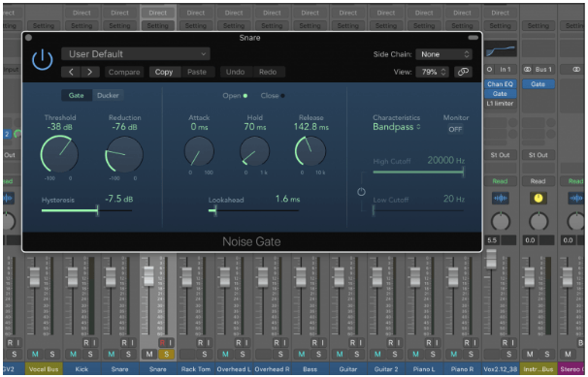Adjust the Hold knob
This screenshot has height=377, width=588.
pos(254,151)
